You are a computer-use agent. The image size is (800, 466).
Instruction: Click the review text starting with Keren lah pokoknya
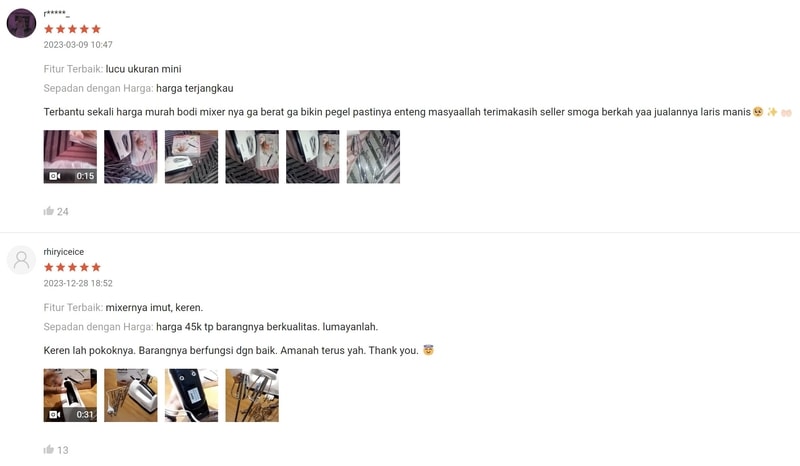point(238,350)
